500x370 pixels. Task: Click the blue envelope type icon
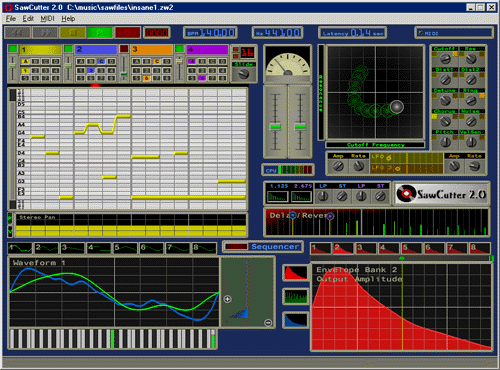coord(295,320)
